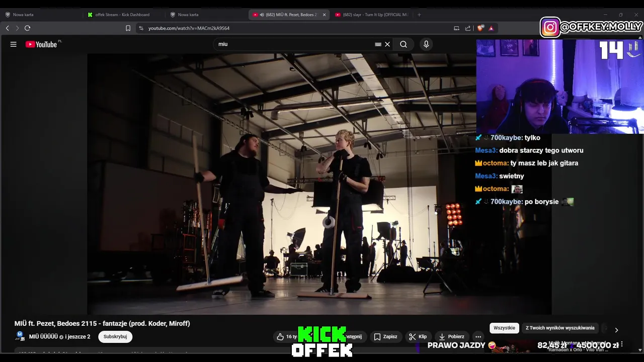
Task: Click the cast/screen icon in the address bar
Action: (x=456, y=28)
